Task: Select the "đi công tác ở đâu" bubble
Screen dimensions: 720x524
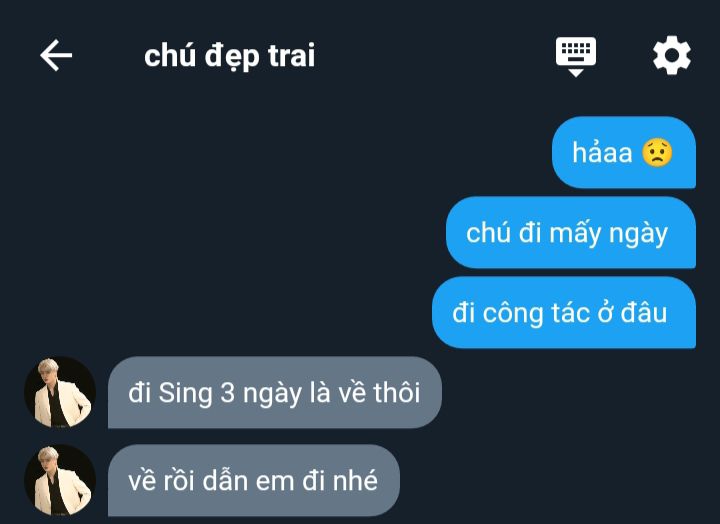Action: pyautogui.click(x=564, y=312)
